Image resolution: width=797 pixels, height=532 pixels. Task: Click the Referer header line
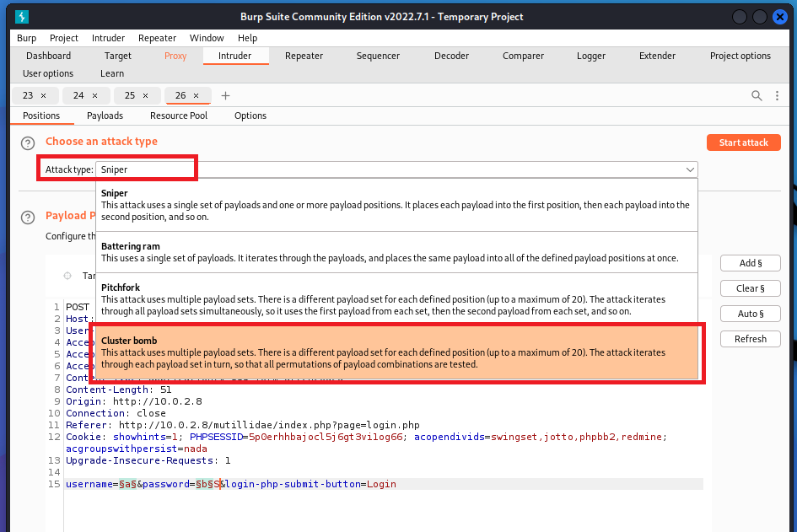(x=242, y=425)
